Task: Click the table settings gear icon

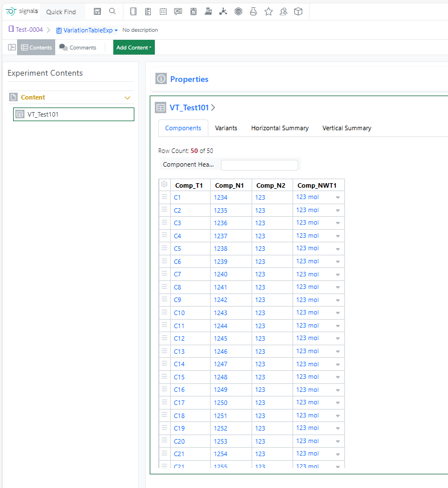Action: (x=165, y=185)
